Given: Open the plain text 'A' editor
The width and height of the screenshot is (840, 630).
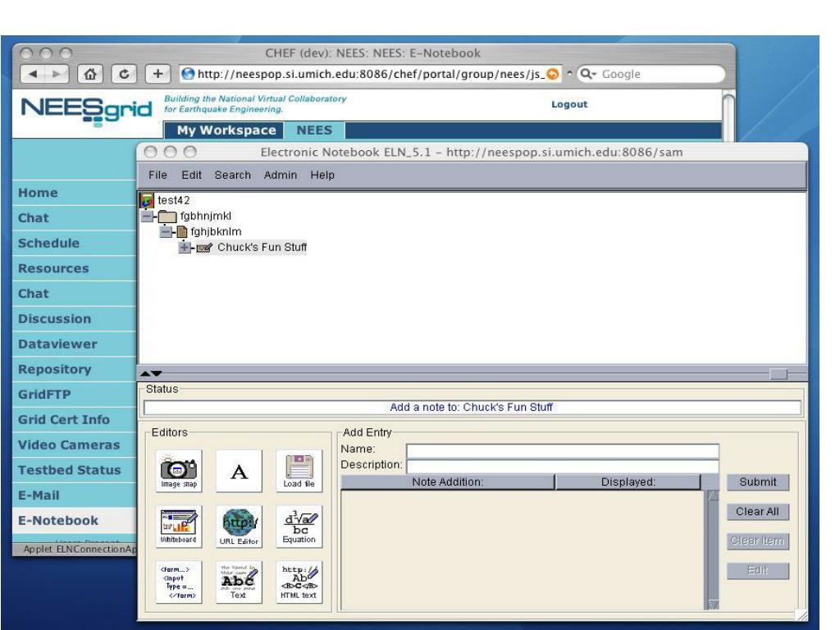Looking at the screenshot, I should point(239,471).
